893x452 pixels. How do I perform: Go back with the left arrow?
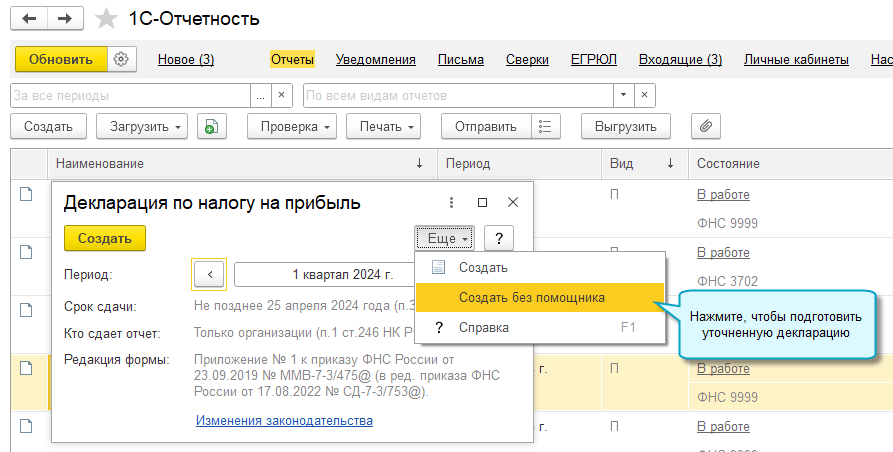pyautogui.click(x=31, y=19)
